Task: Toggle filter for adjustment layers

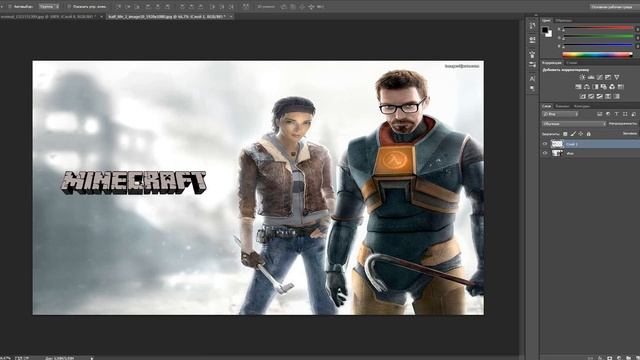Action: click(608, 114)
